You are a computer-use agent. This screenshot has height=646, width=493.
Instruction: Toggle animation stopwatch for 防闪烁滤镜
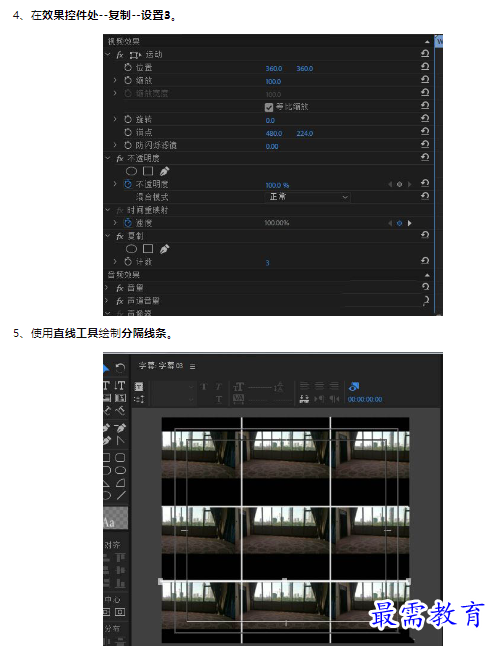click(x=128, y=145)
